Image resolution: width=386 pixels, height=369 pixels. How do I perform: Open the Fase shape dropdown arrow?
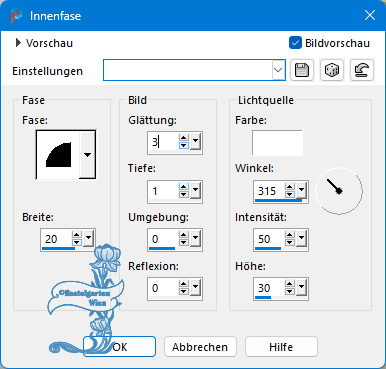pyautogui.click(x=87, y=155)
